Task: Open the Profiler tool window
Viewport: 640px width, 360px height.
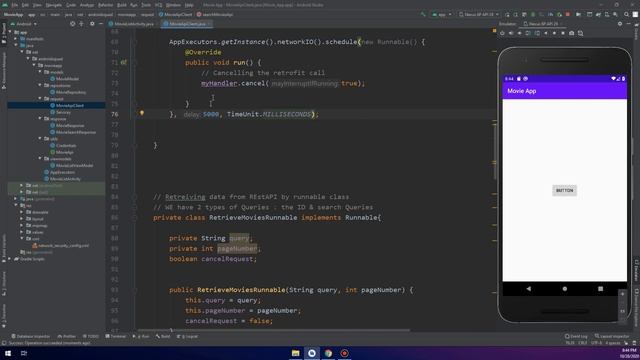Action: (x=67, y=336)
